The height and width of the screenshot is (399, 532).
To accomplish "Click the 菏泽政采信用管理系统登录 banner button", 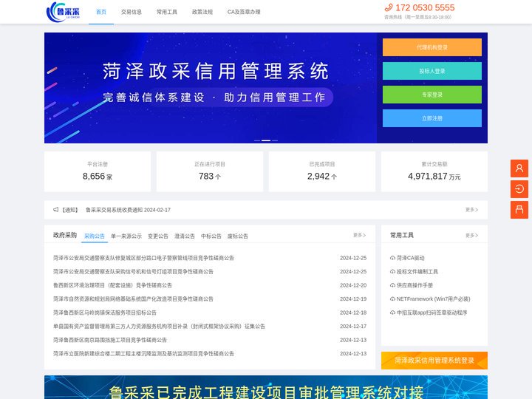I will coord(434,361).
